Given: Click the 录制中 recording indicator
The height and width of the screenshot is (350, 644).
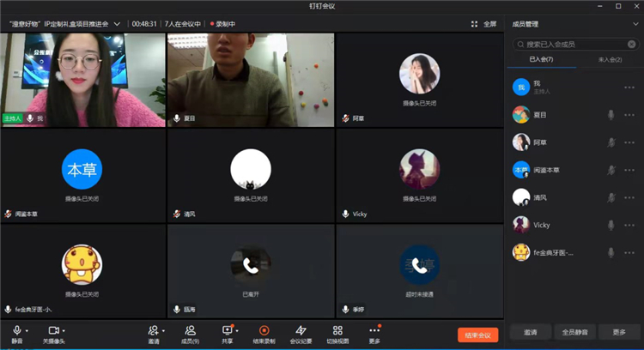Looking at the screenshot, I should click(x=222, y=24).
